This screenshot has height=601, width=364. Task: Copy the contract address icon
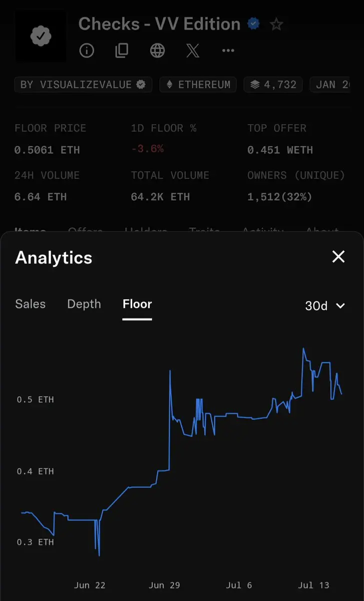pyautogui.click(x=122, y=51)
